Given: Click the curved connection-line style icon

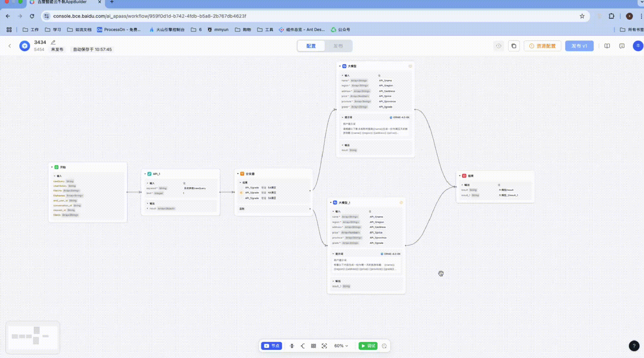Looking at the screenshot, I should pos(303,346).
